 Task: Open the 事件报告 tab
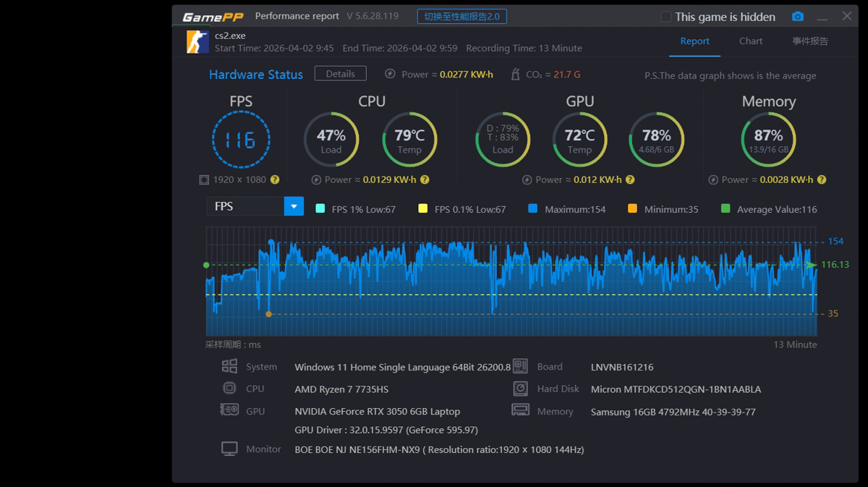tap(809, 41)
